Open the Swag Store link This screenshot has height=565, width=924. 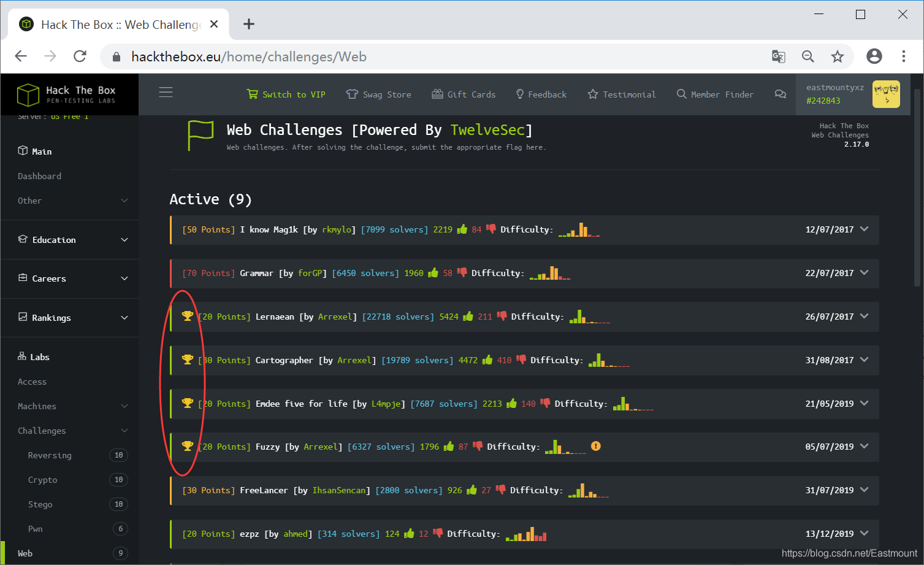pos(378,94)
